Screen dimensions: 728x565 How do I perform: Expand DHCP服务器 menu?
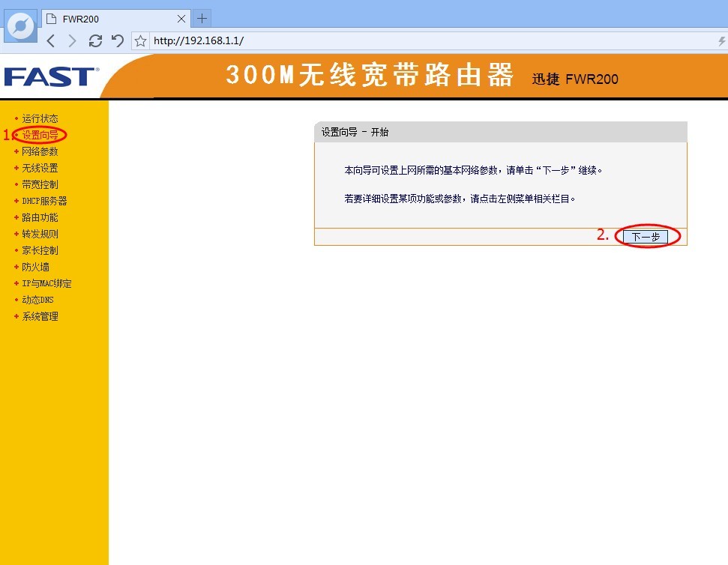click(44, 201)
